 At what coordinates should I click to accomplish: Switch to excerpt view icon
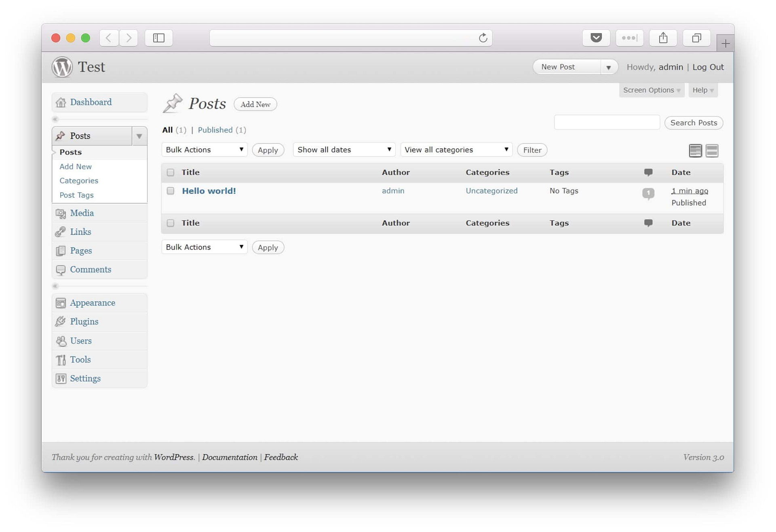pyautogui.click(x=712, y=151)
